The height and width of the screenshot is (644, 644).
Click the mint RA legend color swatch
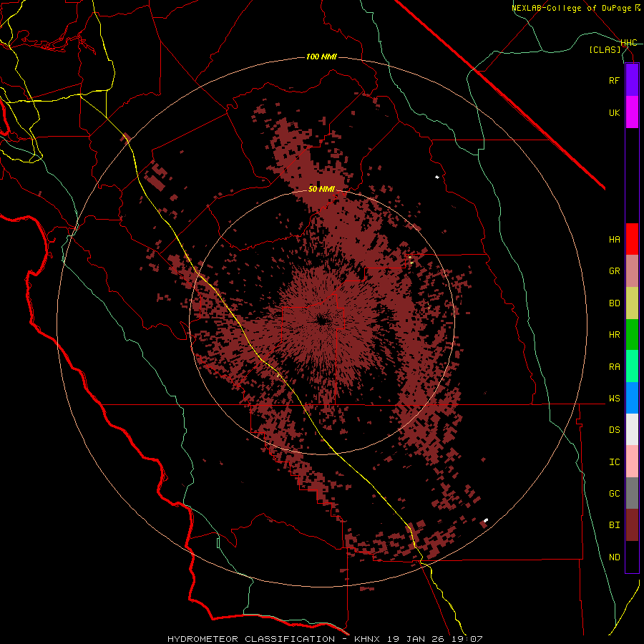pos(632,366)
